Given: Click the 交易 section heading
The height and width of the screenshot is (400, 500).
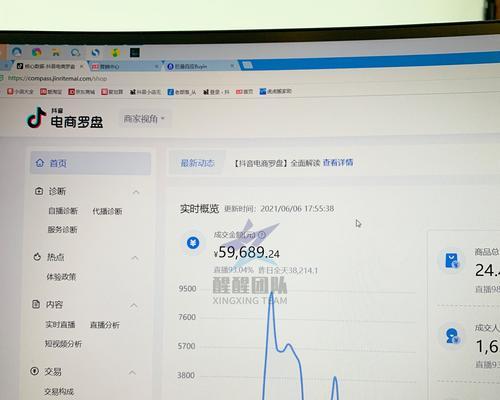Looking at the screenshot, I should click(53, 371).
